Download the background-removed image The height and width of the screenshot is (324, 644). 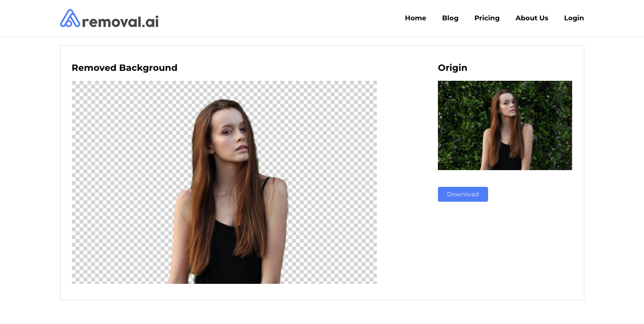[463, 194]
